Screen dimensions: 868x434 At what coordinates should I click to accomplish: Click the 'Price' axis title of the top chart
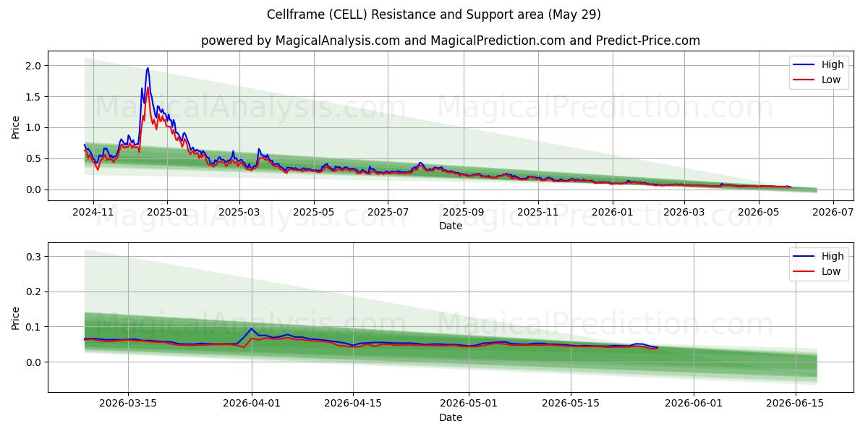coord(16,127)
